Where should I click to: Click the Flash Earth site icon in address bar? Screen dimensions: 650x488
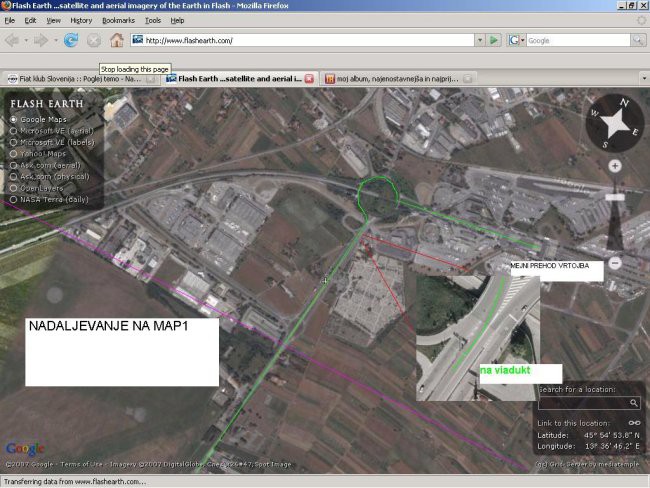coord(138,40)
